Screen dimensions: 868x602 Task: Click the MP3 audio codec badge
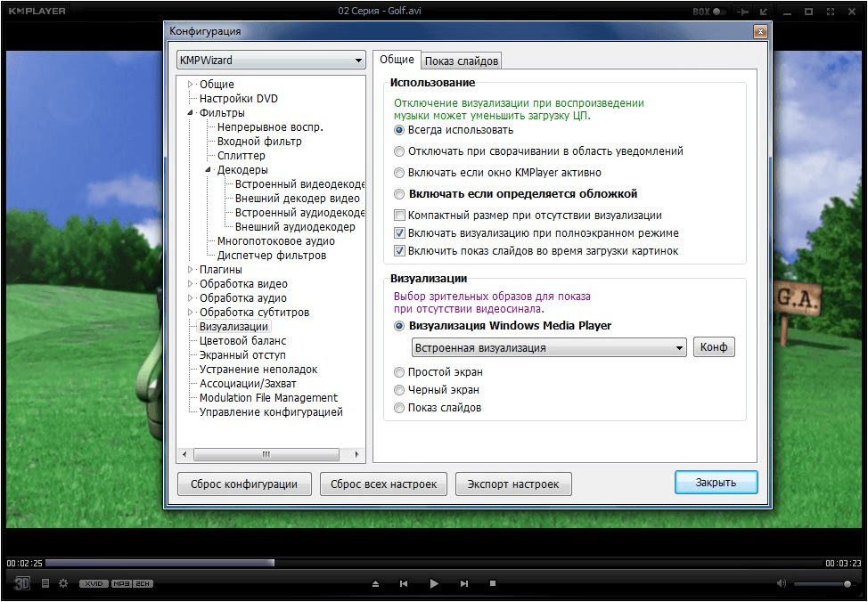pyautogui.click(x=120, y=583)
